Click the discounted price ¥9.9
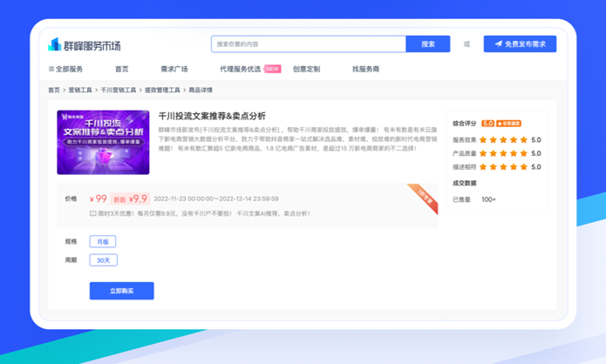 pyautogui.click(x=138, y=199)
